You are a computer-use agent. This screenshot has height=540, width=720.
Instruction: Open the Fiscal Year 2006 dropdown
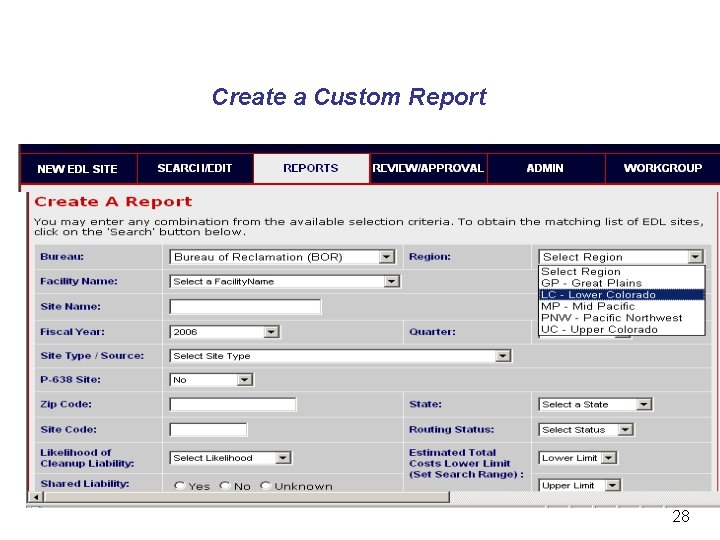pos(224,332)
